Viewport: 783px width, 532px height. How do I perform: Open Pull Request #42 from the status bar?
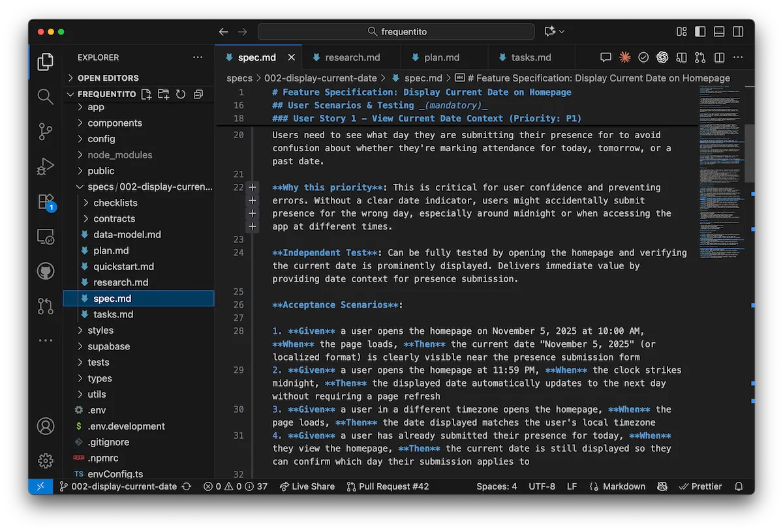point(388,486)
